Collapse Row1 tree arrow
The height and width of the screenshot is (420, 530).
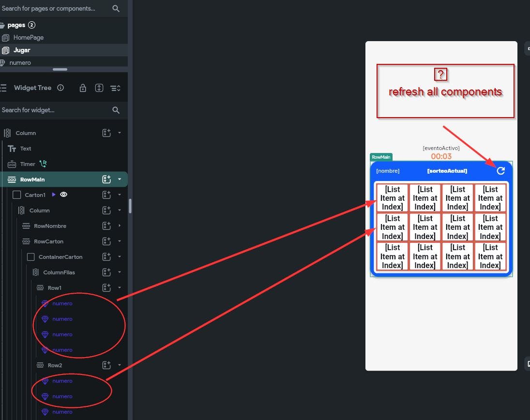[120, 287]
